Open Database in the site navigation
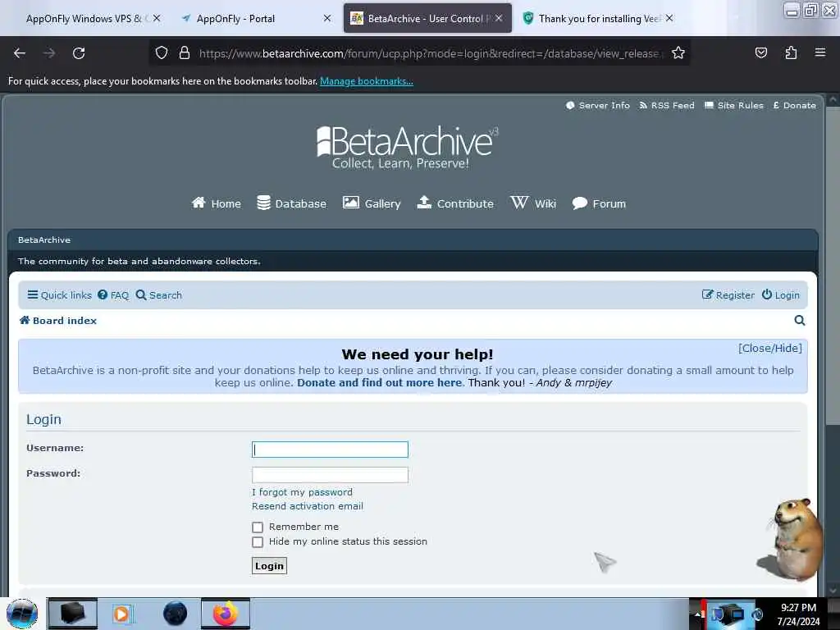This screenshot has height=630, width=840. point(292,203)
